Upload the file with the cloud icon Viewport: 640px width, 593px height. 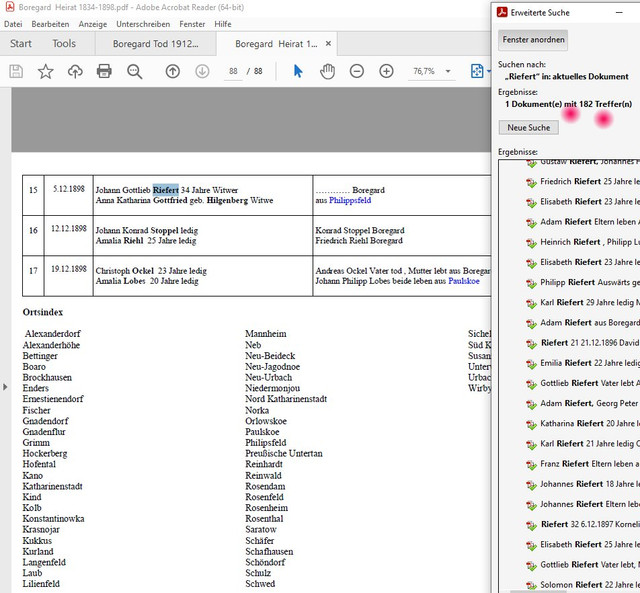[75, 71]
